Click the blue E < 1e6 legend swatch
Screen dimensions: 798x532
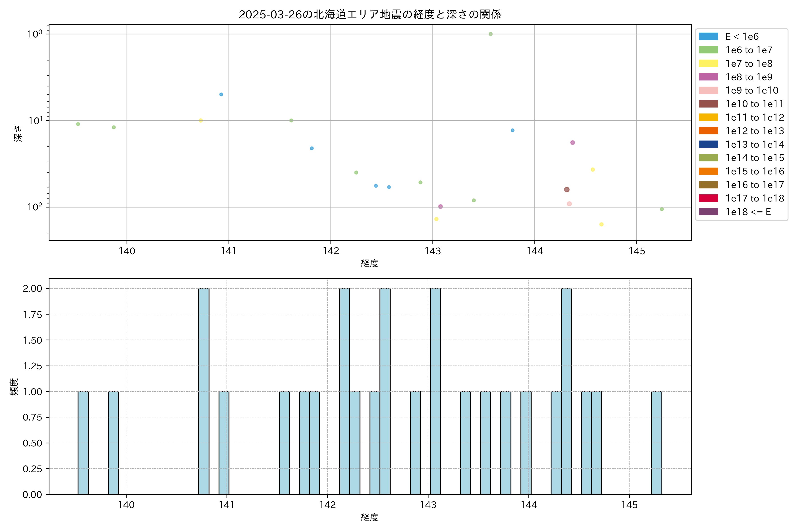click(708, 36)
